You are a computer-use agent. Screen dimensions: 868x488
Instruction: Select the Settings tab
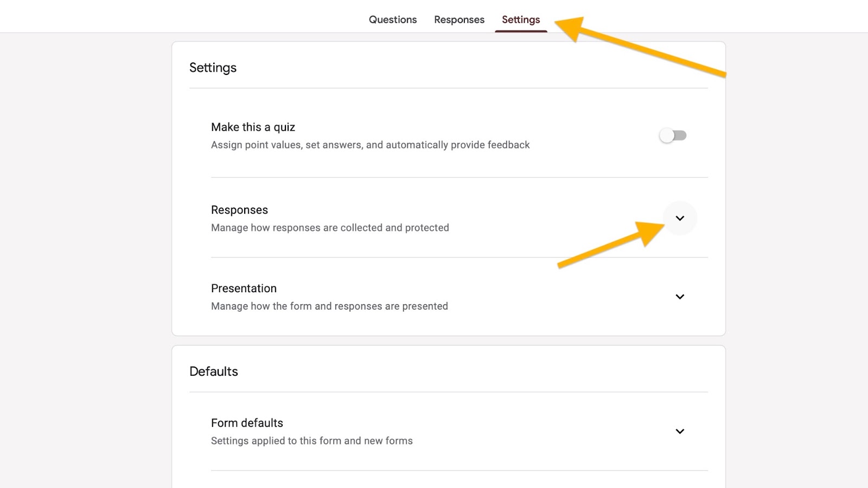coord(521,20)
